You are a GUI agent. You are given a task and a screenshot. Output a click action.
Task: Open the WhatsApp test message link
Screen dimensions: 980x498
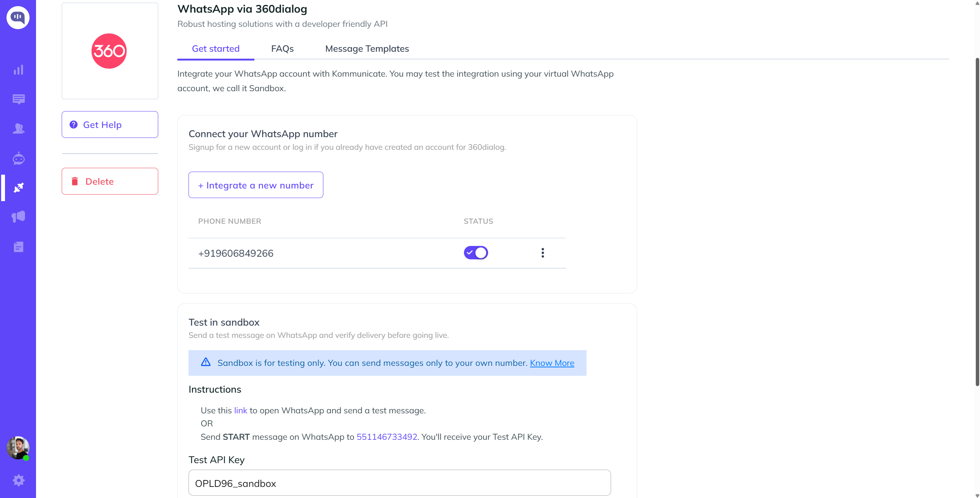click(x=241, y=410)
